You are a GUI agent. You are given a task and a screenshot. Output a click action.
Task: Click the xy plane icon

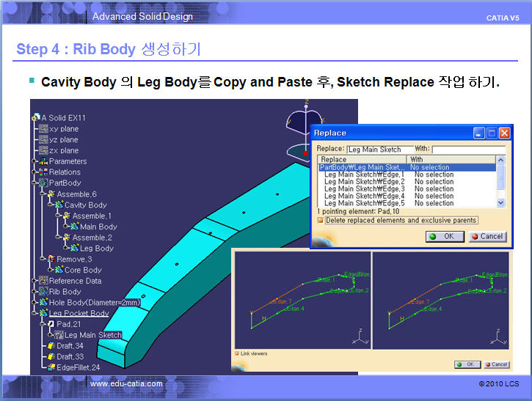pos(43,128)
